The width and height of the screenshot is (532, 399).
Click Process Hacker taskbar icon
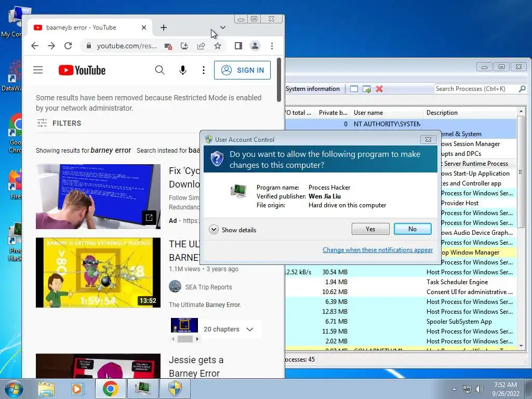point(142,389)
